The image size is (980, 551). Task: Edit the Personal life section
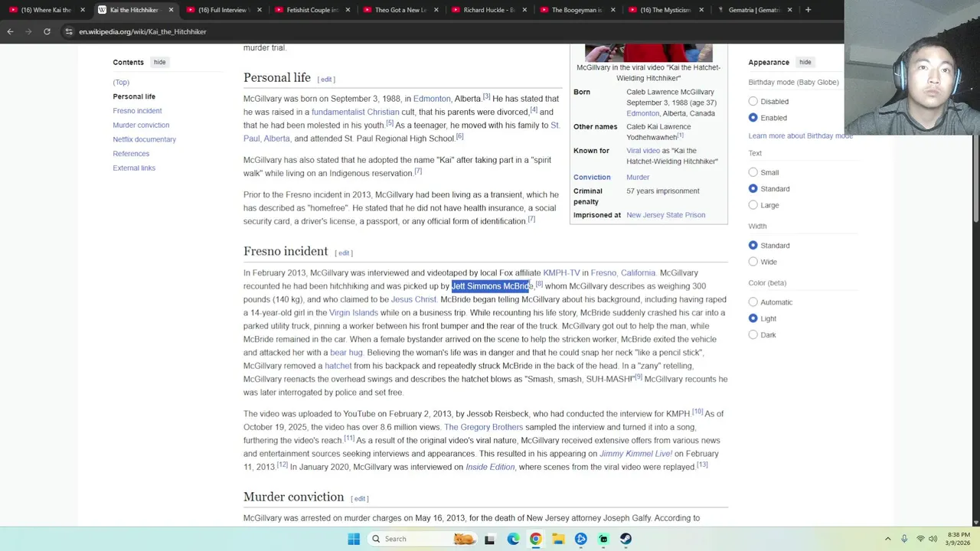pos(326,79)
